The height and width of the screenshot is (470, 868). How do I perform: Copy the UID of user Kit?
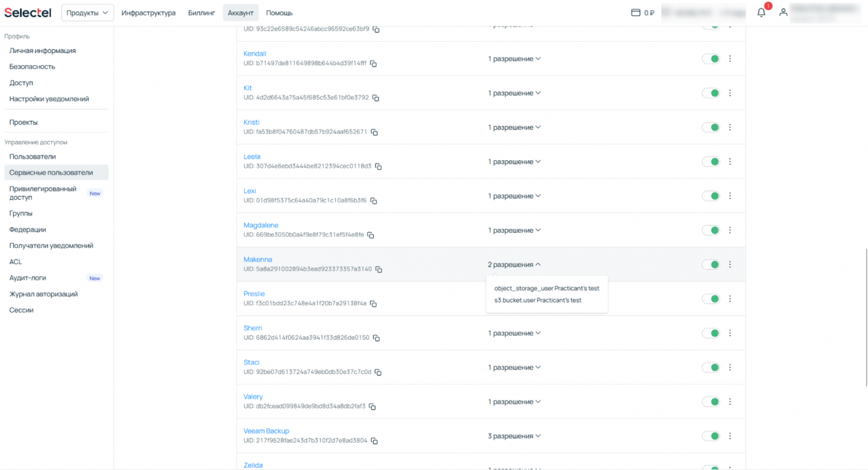tap(376, 98)
